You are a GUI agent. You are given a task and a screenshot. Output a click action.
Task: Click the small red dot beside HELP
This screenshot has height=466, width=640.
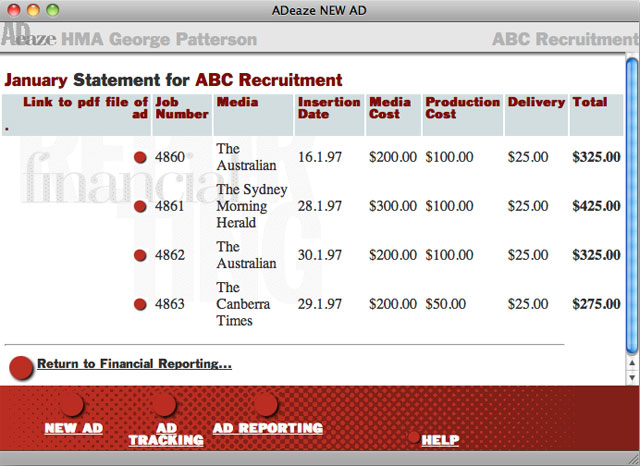[414, 437]
